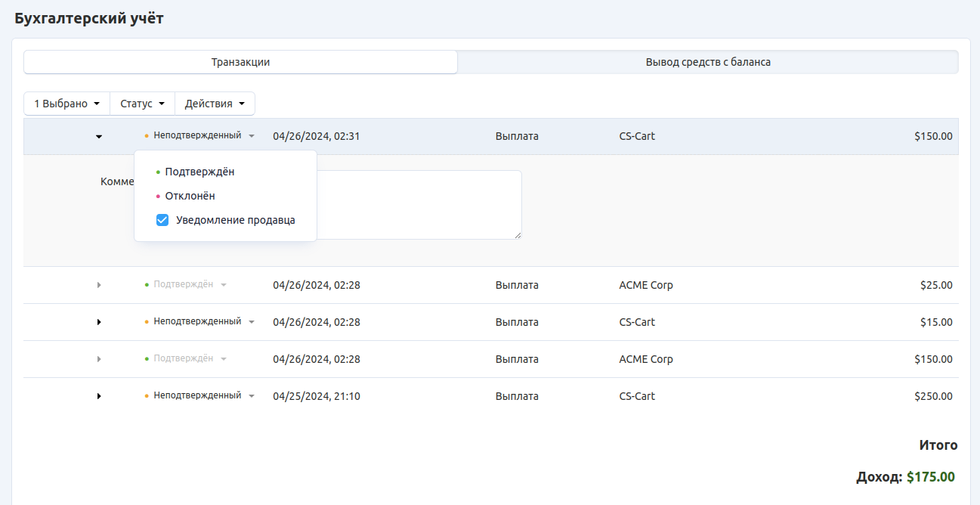Expand the $150.00 ACME Corp transaction row
Screen dimensions: 980x505
coord(98,359)
